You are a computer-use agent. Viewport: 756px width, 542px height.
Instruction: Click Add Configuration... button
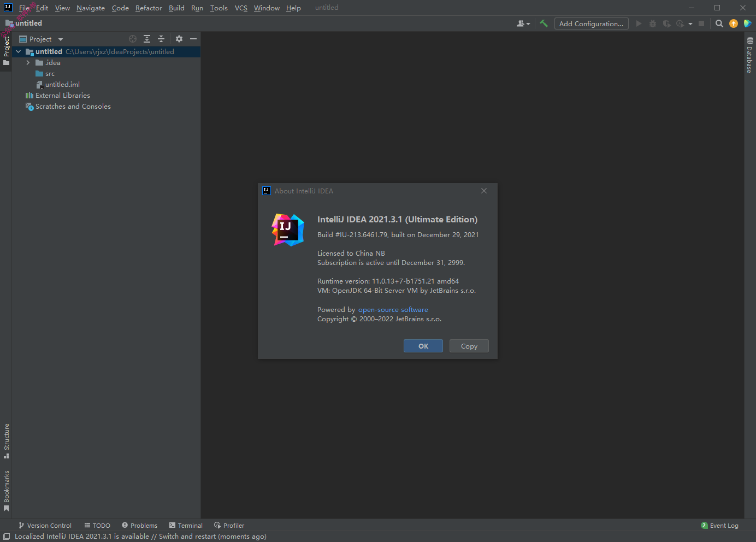(x=591, y=23)
